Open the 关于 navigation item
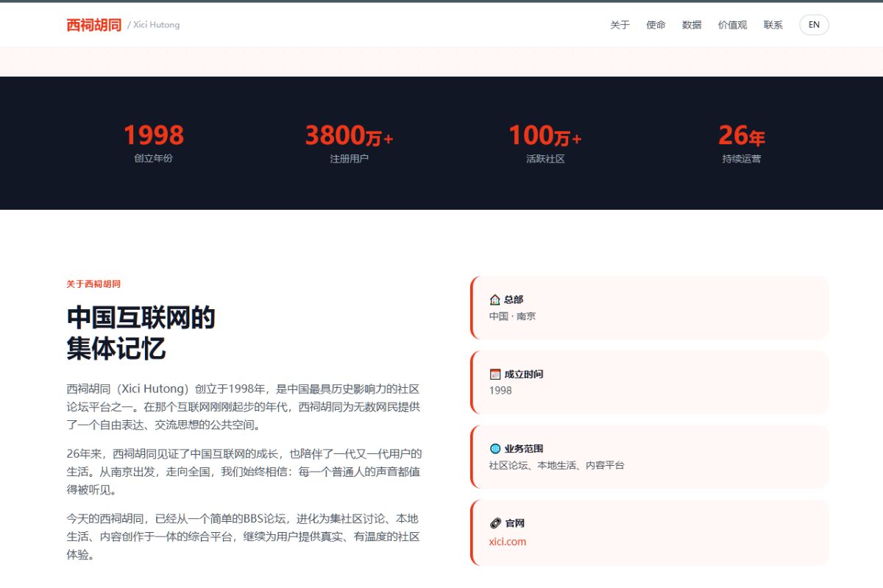The image size is (883, 588). tap(620, 25)
